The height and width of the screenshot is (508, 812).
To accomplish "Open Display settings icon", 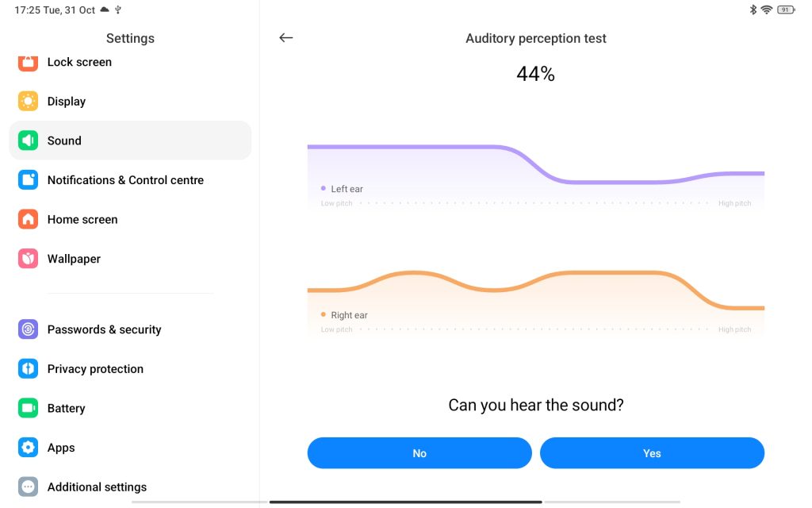I will [29, 102].
